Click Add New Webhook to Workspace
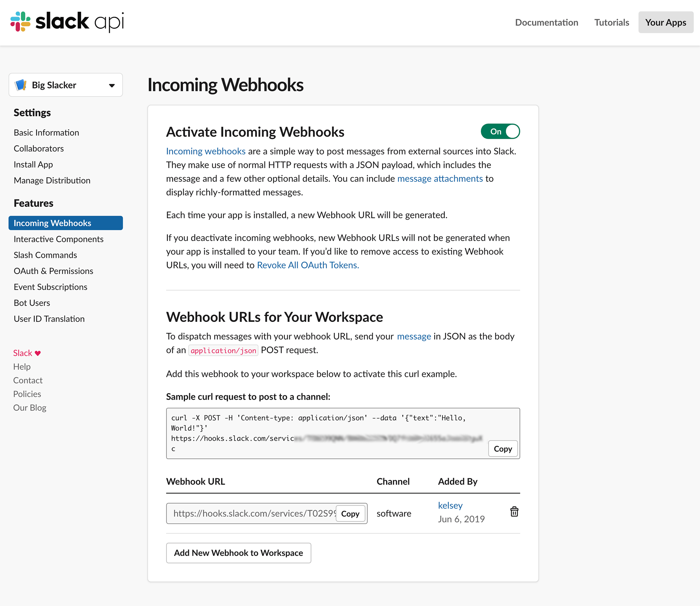700x606 pixels. [x=238, y=553]
